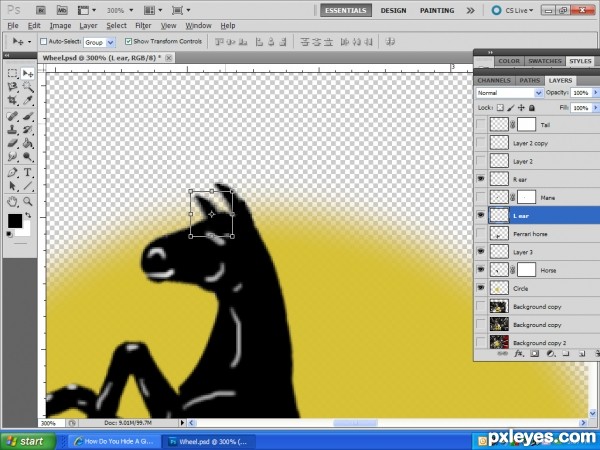This screenshot has height=450, width=600.
Task: Reset default foreground and background colors
Action: point(10,234)
